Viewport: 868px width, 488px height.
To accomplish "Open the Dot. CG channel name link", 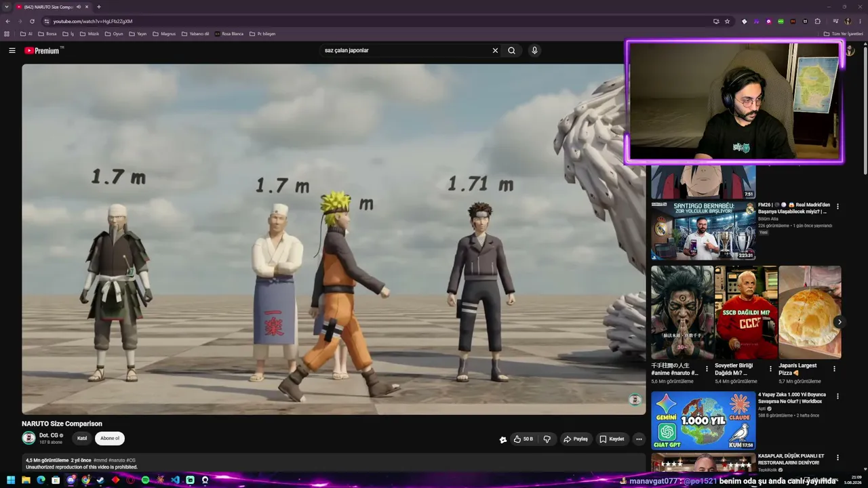I will [49, 435].
